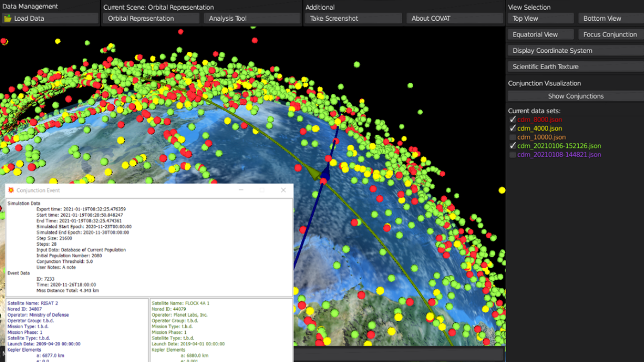Check the cdm_20210108-144821.json data set
The image size is (644, 362).
click(512, 155)
